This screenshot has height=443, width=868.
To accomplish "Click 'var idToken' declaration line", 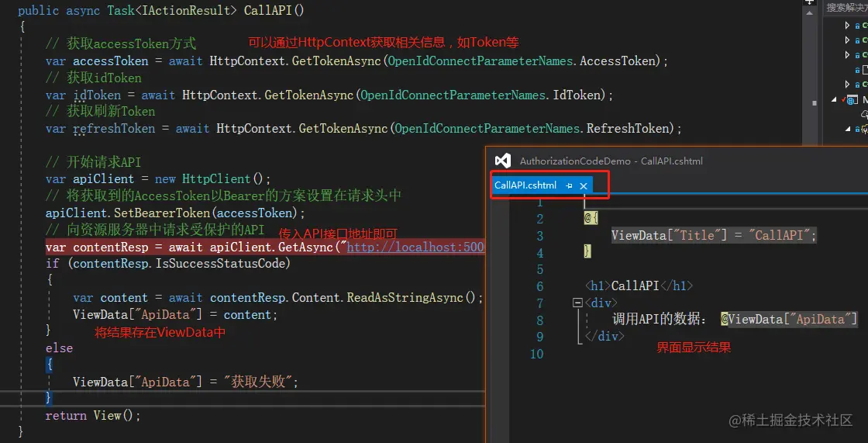I will (329, 95).
